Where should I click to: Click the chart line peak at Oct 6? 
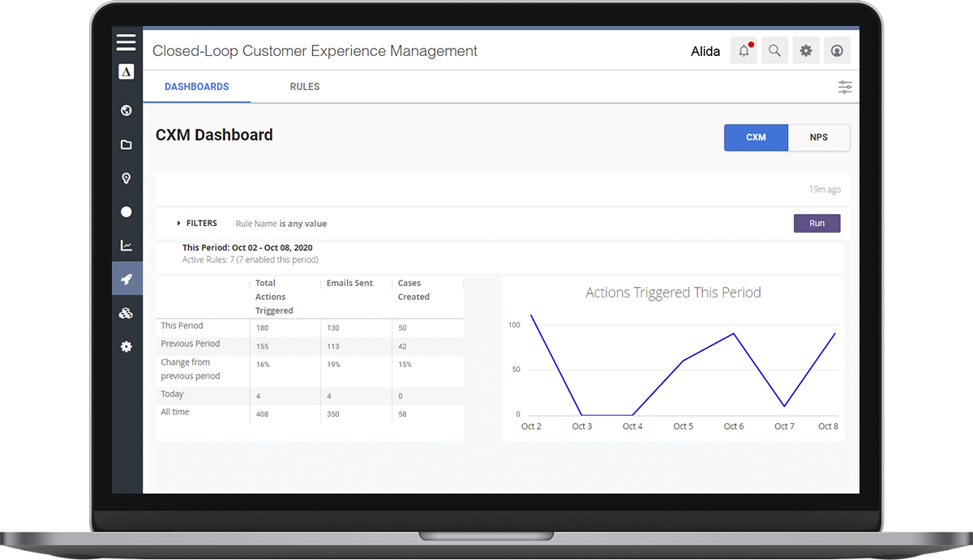point(734,333)
